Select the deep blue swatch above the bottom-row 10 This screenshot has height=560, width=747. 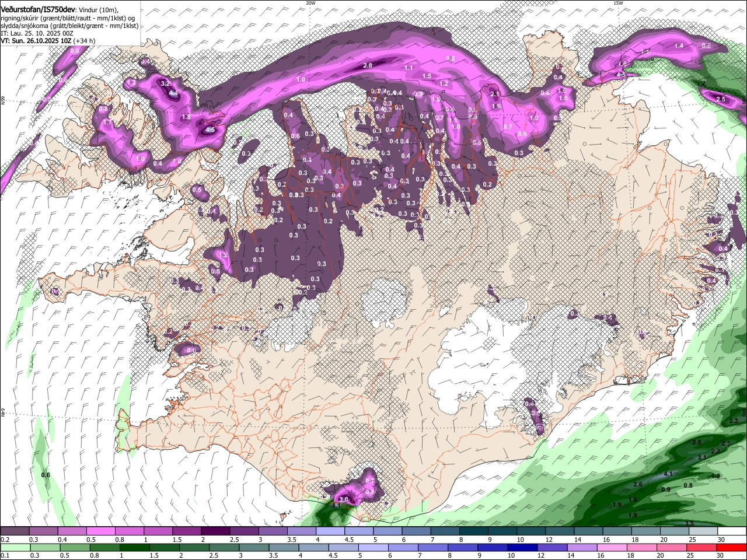(522, 547)
